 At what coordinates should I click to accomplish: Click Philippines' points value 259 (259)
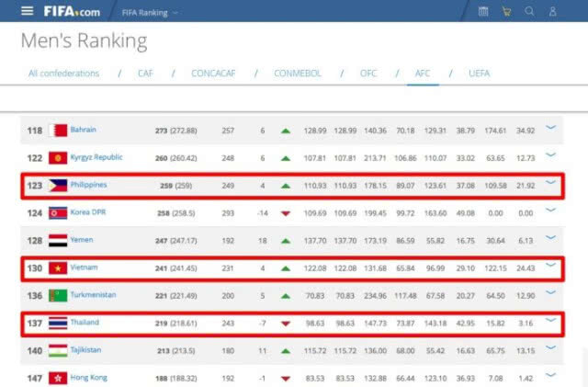175,186
